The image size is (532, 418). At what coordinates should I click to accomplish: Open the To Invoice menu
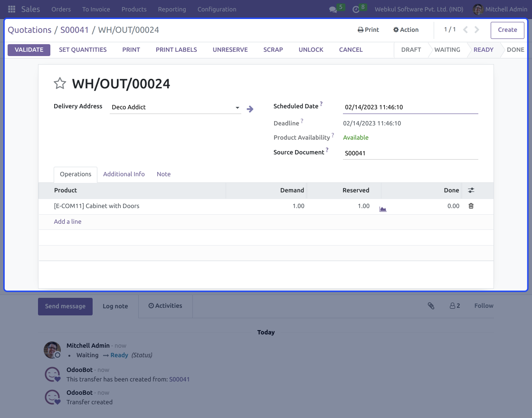[96, 9]
